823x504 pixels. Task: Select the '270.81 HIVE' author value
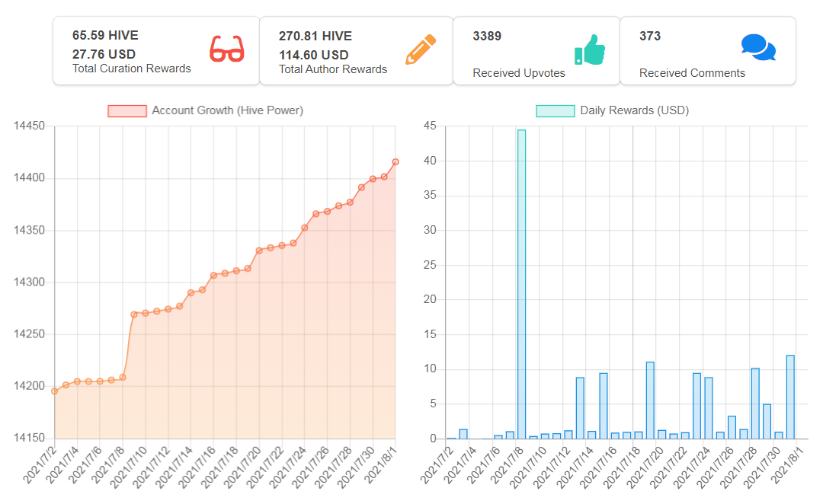(315, 36)
